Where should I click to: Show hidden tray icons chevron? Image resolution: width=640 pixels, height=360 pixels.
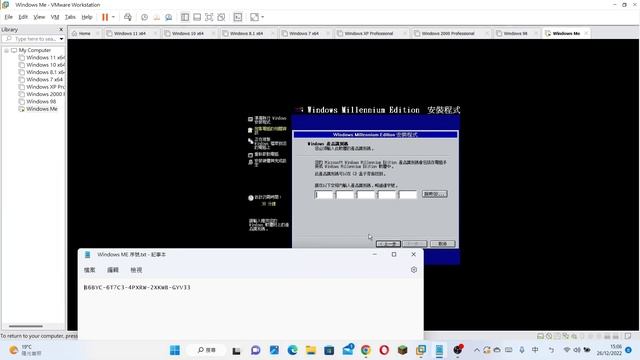[476, 350]
